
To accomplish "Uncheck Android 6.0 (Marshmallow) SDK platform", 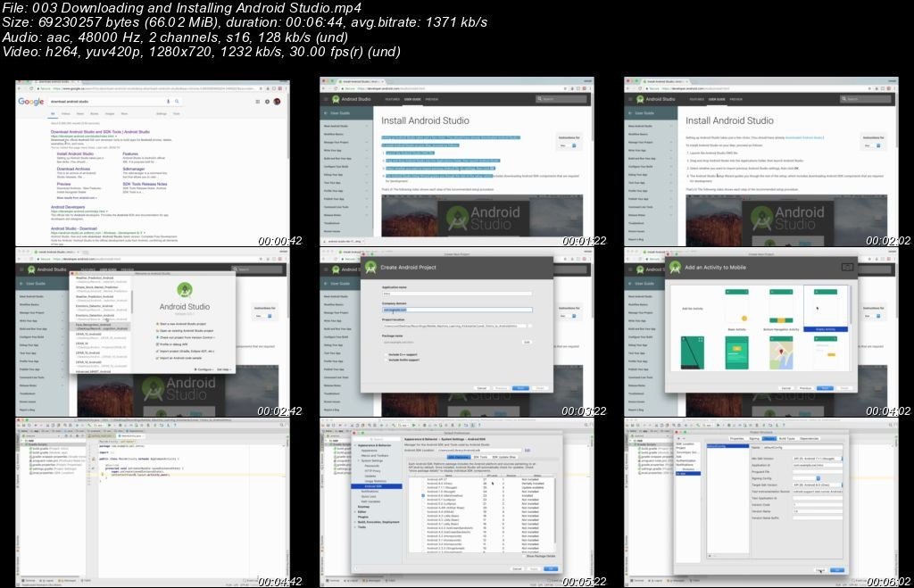I will pos(422,495).
